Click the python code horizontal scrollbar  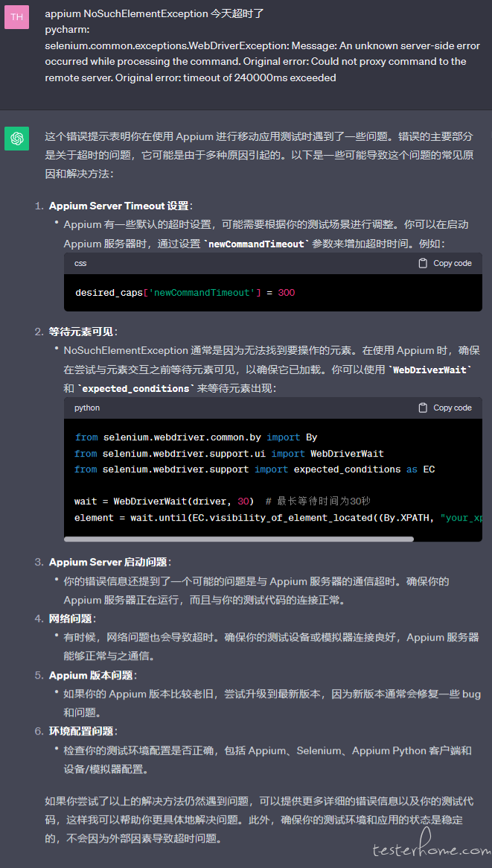pos(239,539)
